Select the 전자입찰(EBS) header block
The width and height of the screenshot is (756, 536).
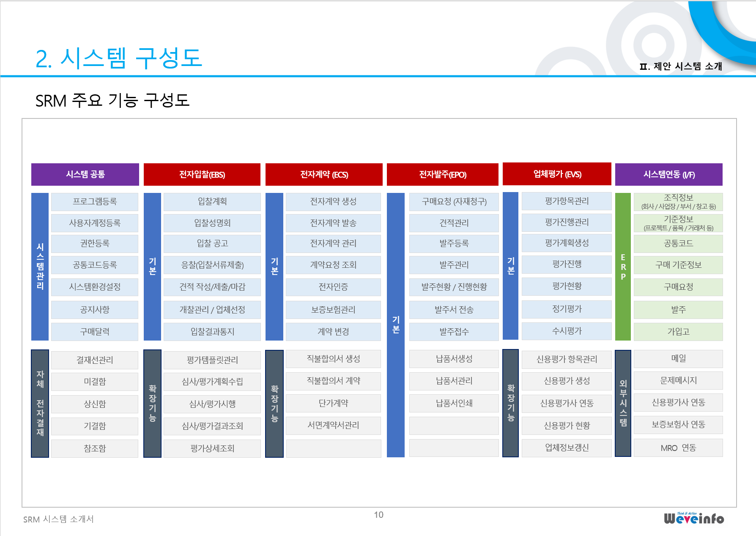coord(202,174)
